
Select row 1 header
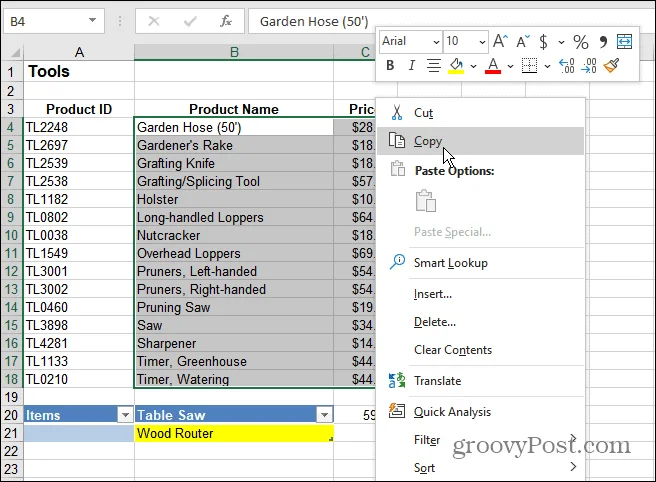[11, 72]
